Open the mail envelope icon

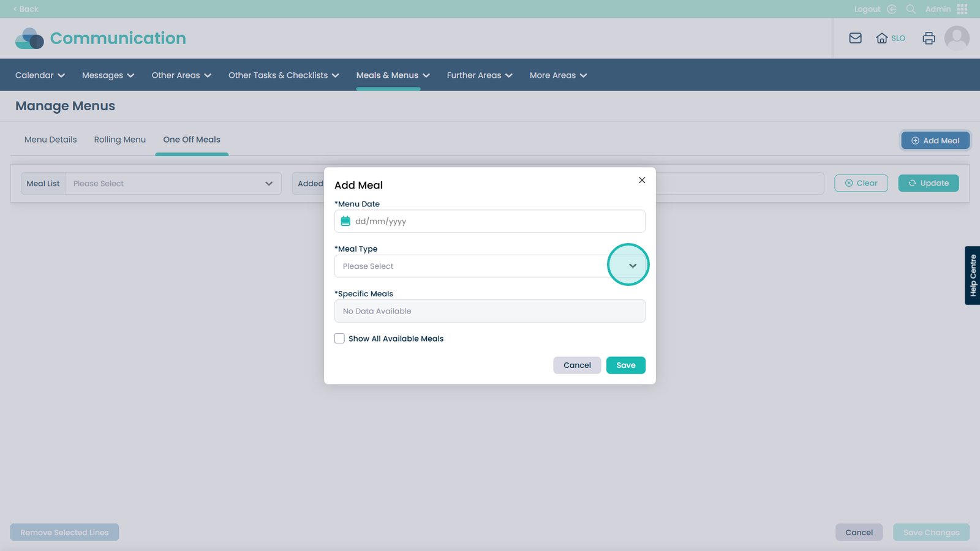tap(855, 38)
